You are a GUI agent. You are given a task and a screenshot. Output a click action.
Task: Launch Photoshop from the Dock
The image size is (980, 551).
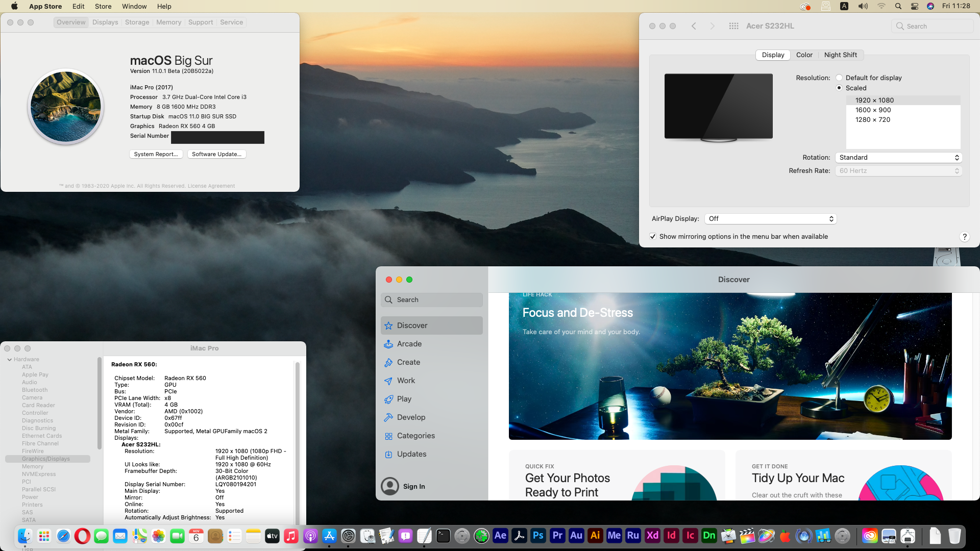pos(538,536)
